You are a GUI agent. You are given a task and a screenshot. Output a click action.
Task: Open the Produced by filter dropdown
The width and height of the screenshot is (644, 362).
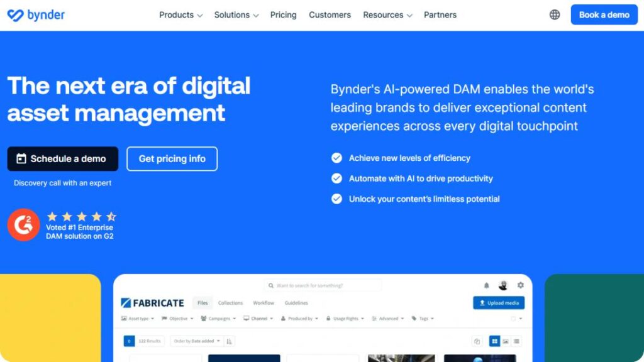[299, 319]
